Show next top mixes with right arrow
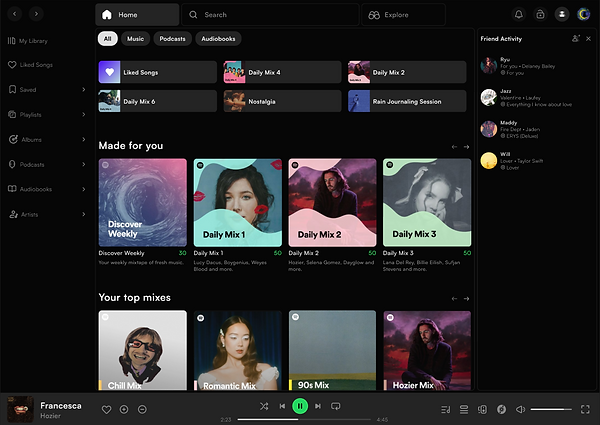Screen dimensions: 600x425 point(466,299)
